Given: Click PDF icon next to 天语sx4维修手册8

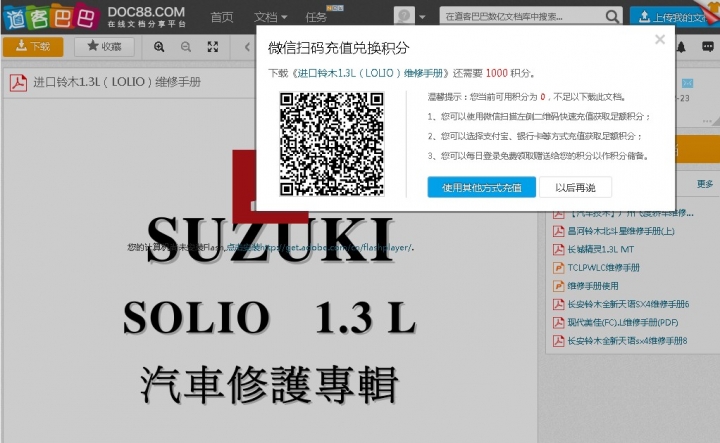Looking at the screenshot, I should [x=558, y=341].
